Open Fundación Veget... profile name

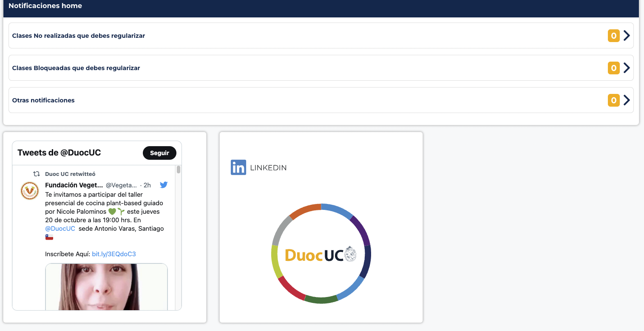74,185
